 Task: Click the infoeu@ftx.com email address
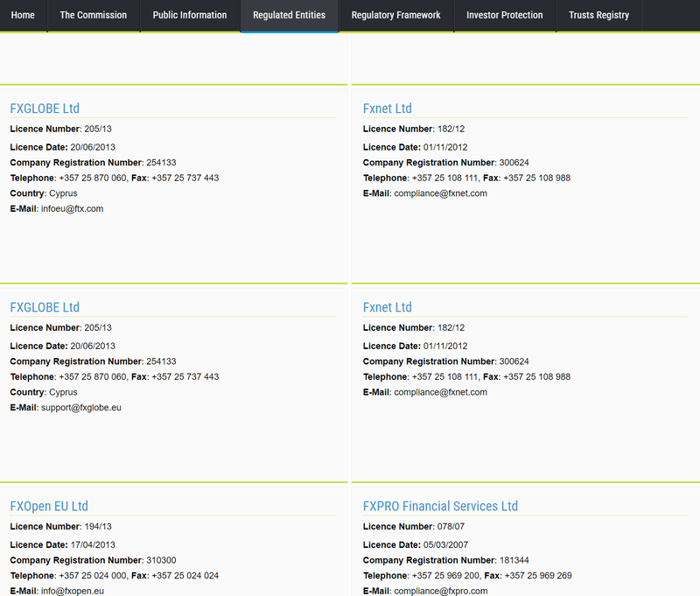73,209
